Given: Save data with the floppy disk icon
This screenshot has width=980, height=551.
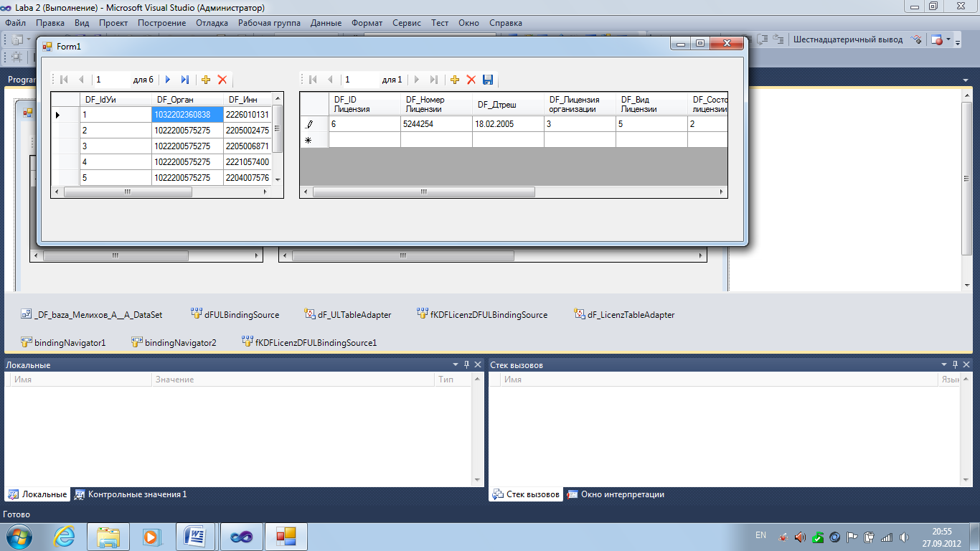Looking at the screenshot, I should (x=488, y=80).
